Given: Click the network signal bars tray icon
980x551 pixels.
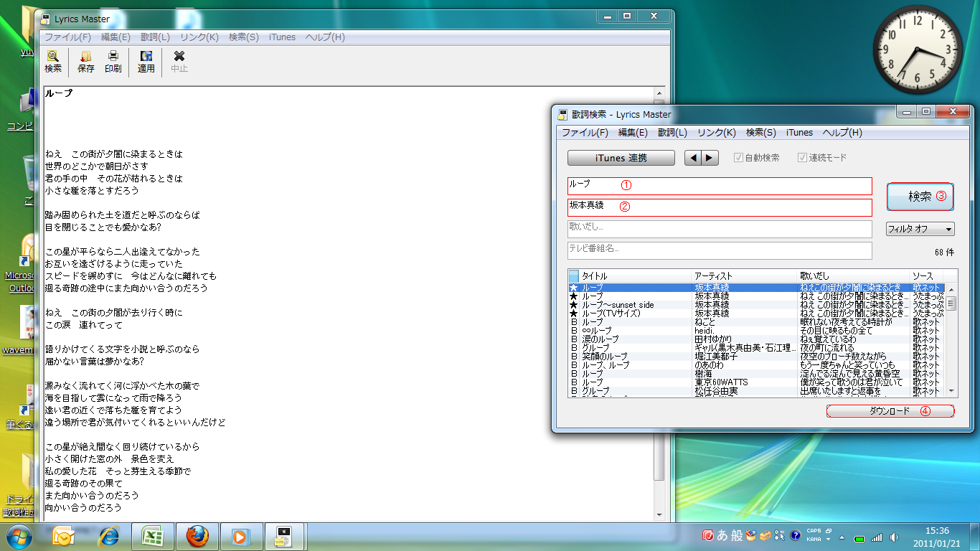Looking at the screenshot, I should pos(876,537).
